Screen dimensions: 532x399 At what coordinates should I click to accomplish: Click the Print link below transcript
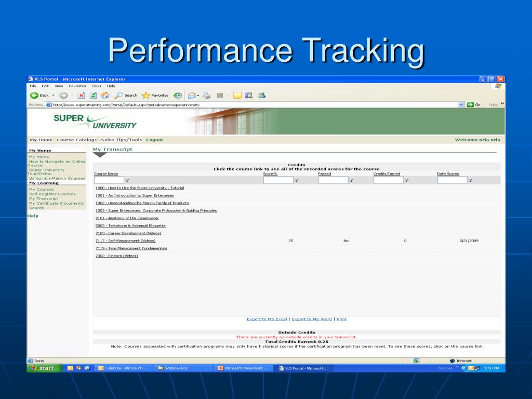(x=342, y=320)
